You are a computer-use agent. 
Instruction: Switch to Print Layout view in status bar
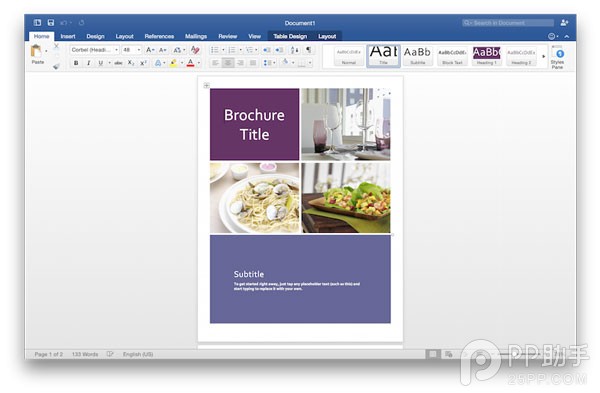click(x=433, y=354)
